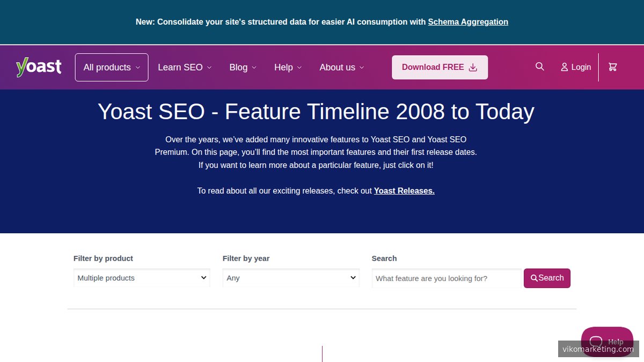Select the Help menu item
644x362 pixels.
click(x=283, y=68)
